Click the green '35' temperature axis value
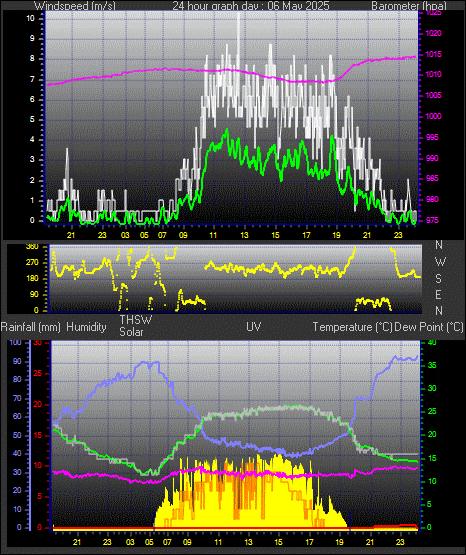This screenshot has height=555, width=466. tap(432, 365)
